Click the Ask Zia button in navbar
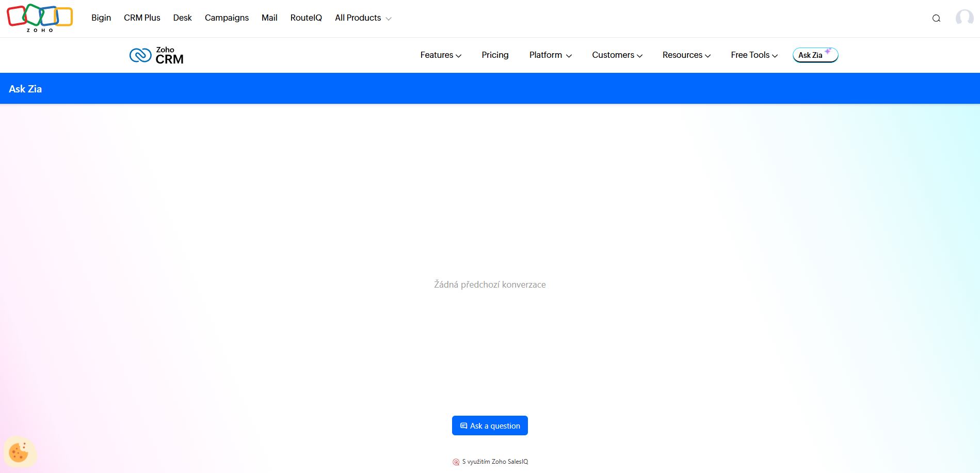The image size is (980, 473). [x=815, y=55]
